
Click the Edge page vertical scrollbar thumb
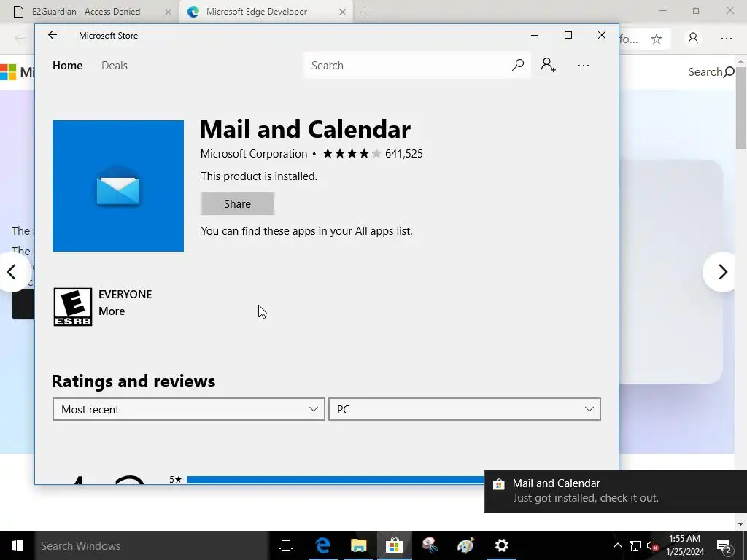tap(741, 108)
